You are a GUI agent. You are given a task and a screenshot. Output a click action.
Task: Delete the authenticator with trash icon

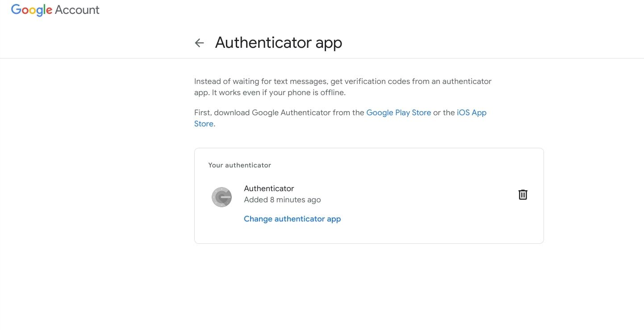[x=523, y=195]
